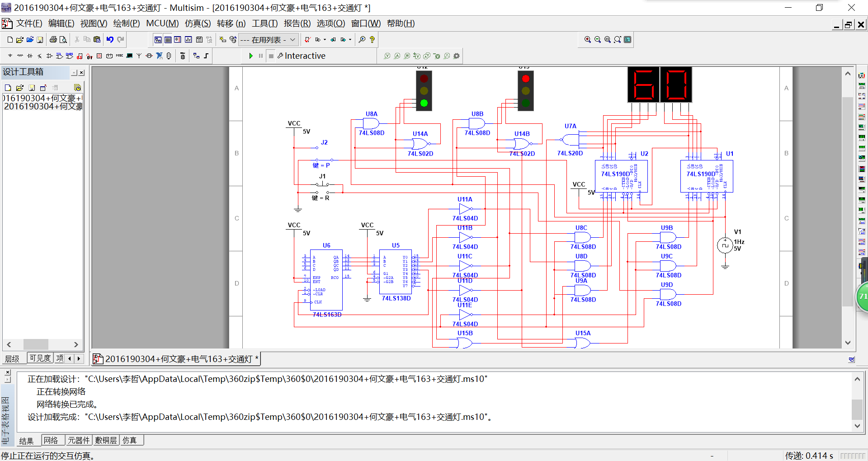Place a Diode component icon
The height and width of the screenshot is (461, 868).
pyautogui.click(x=30, y=56)
